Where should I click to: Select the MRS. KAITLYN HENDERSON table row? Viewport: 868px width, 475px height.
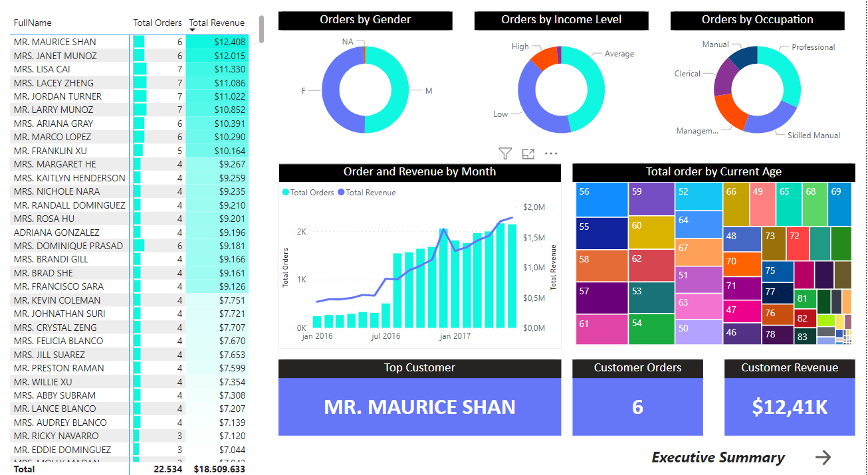click(x=130, y=178)
